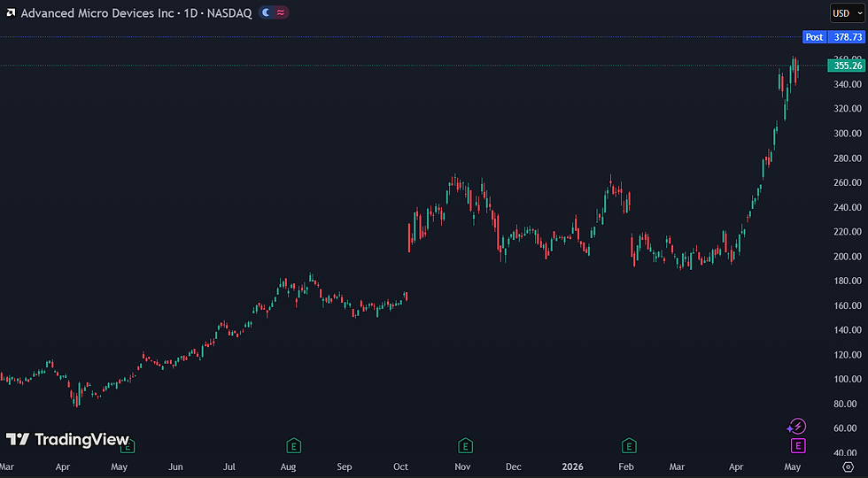Viewport: 868px width, 478px height.
Task: Open the purple lightning upcoming-event marker
Action: (797, 427)
